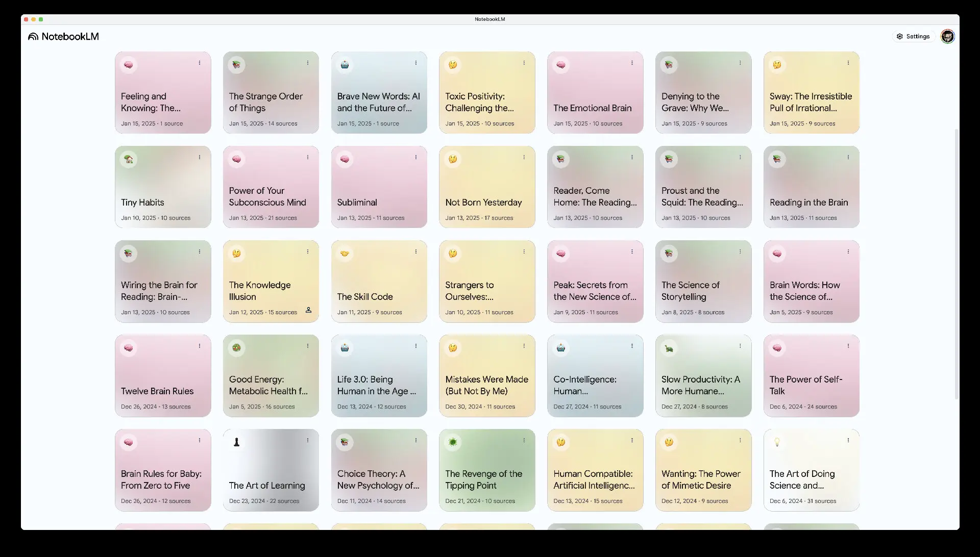Click robot emoji on Co-Intelligence card
The height and width of the screenshot is (557, 980).
[561, 348]
